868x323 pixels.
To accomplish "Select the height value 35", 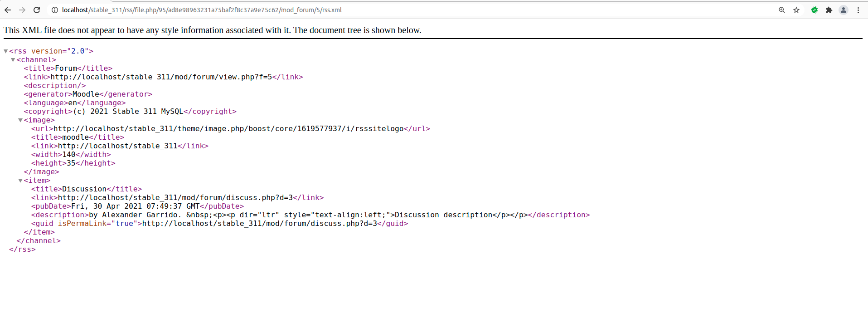I will point(71,163).
